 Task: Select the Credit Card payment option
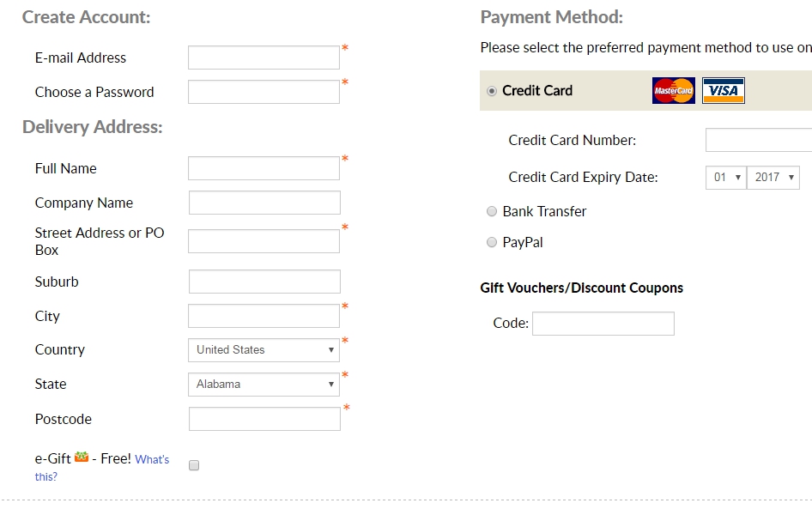pos(492,91)
